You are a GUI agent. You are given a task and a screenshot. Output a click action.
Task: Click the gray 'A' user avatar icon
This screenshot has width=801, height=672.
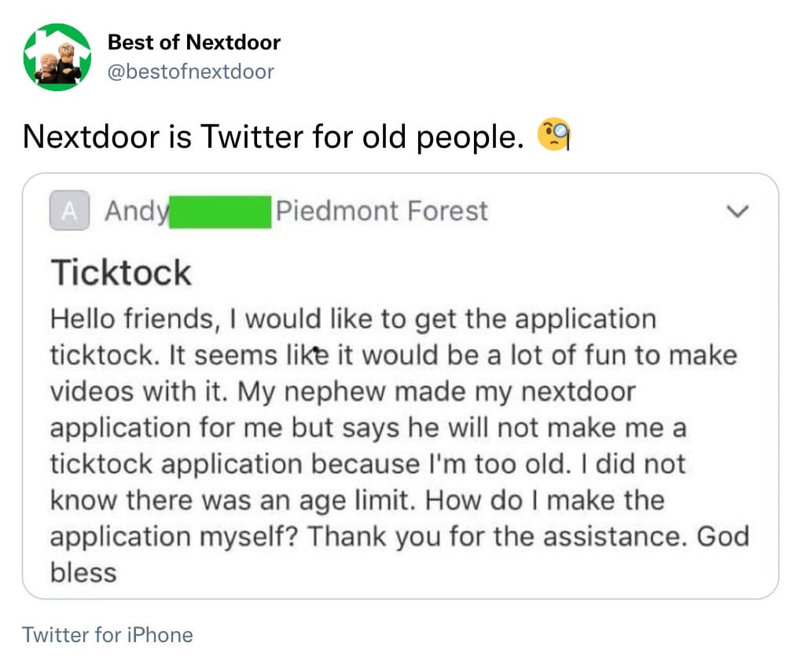[69, 211]
